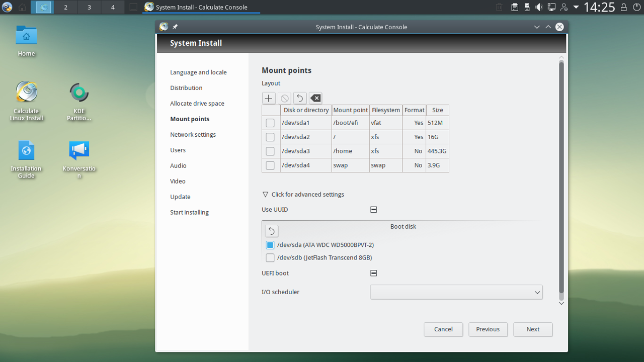The image size is (644, 362).
Task: Click the window menu icon in titlebar
Action: [164, 27]
